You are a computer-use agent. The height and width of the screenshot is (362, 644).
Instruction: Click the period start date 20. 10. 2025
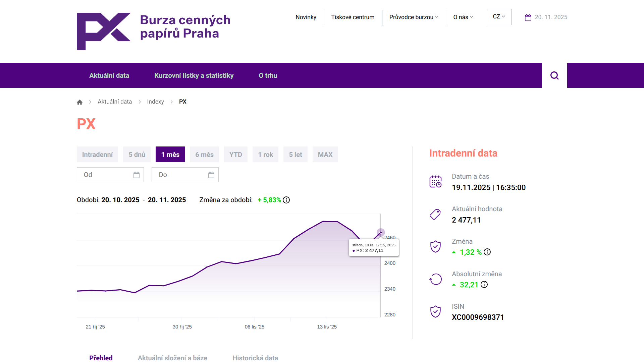tap(120, 200)
